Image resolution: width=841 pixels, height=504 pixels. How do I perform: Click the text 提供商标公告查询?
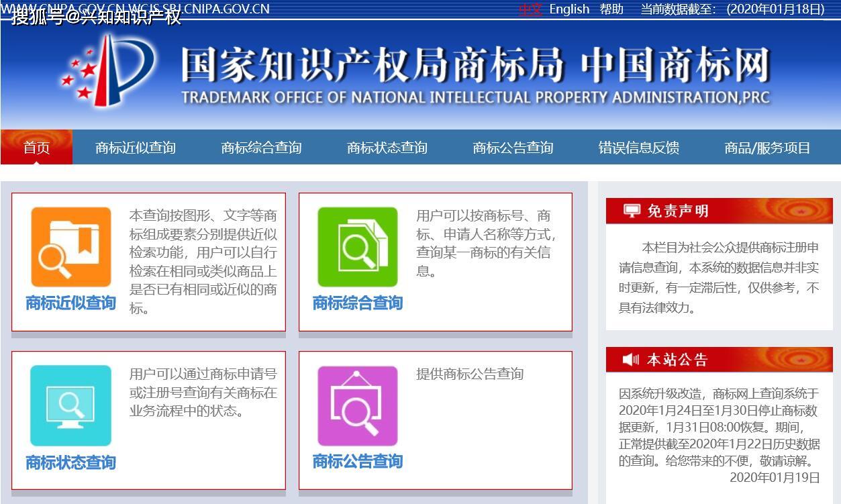tap(470, 374)
